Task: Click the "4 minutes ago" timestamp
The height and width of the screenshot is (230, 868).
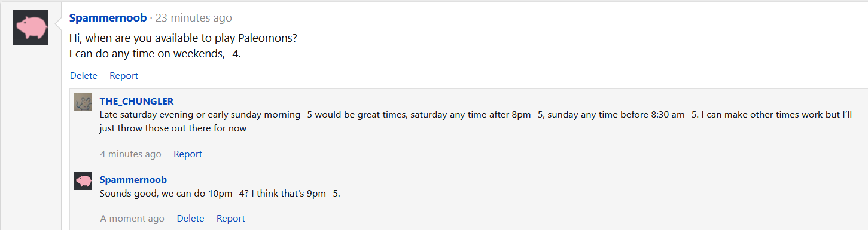Action: 130,154
